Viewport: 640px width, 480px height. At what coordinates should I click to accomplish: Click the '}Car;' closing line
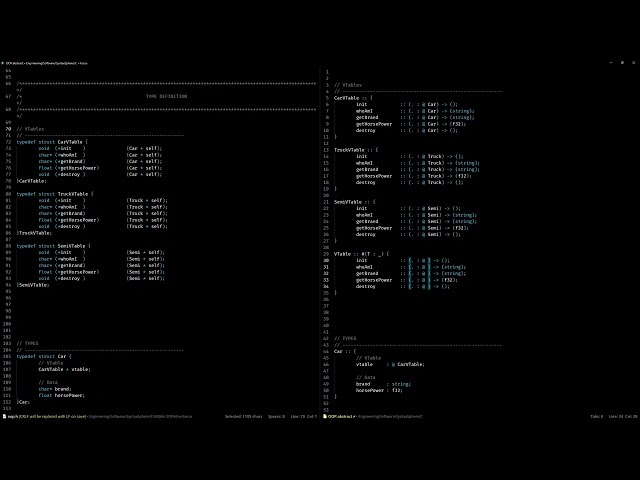click(x=23, y=402)
